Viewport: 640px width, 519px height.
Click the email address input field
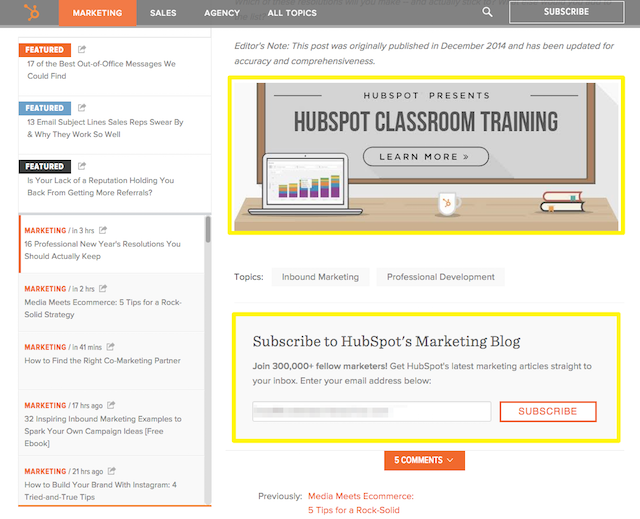371,411
